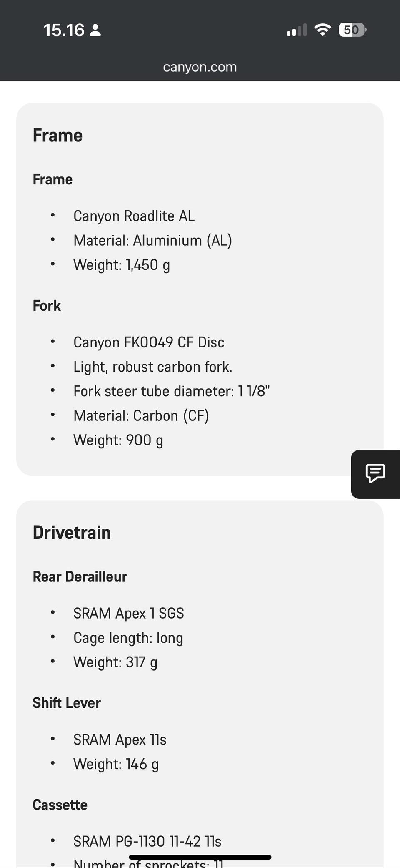Tap the home indicator bar at bottom

tap(200, 857)
